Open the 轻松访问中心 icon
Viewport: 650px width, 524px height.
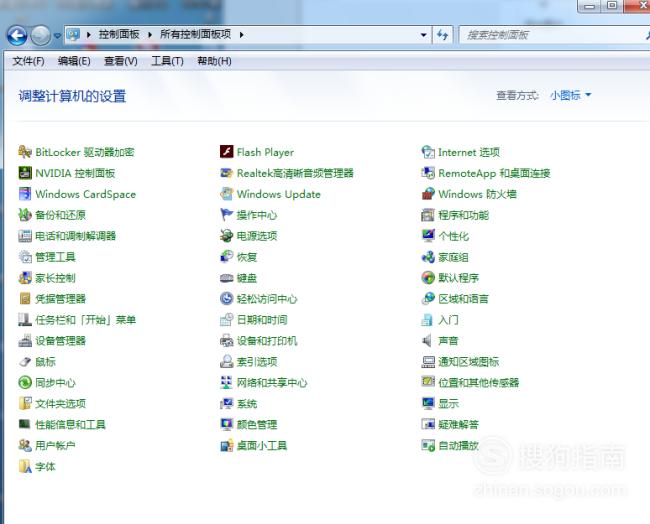pos(226,298)
